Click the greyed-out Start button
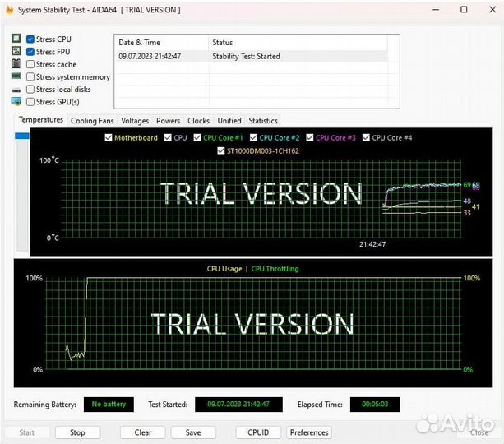 tap(26, 432)
